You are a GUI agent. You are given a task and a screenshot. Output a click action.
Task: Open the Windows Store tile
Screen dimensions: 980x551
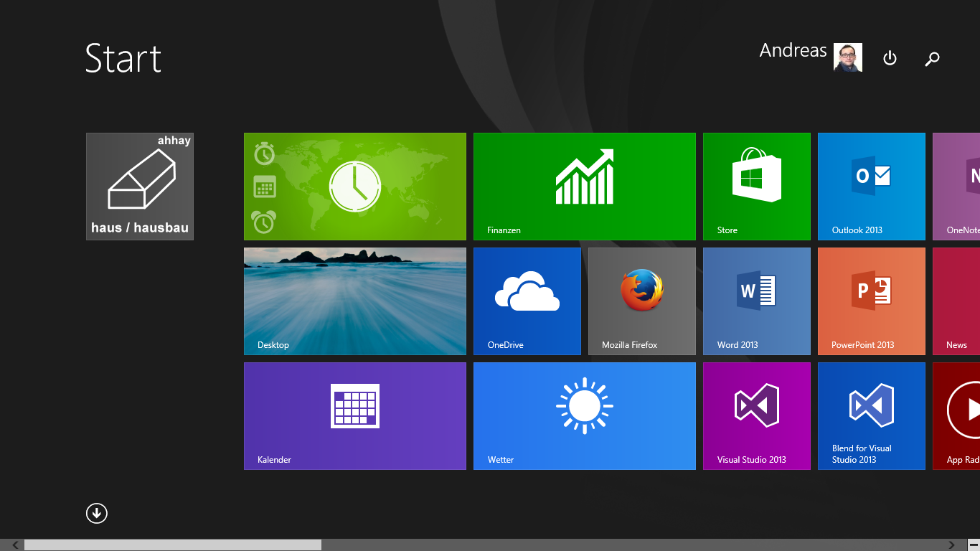tap(757, 187)
